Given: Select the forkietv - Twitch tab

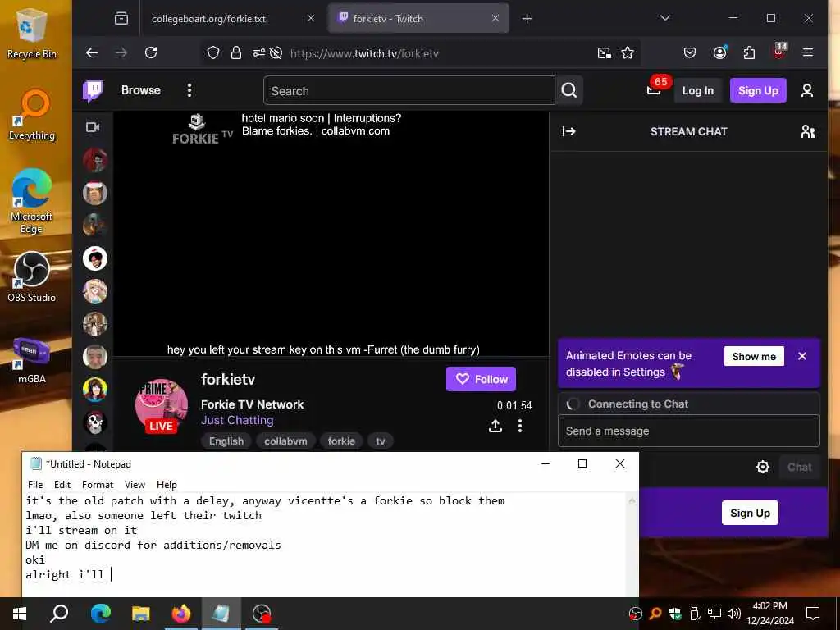Looking at the screenshot, I should (418, 19).
